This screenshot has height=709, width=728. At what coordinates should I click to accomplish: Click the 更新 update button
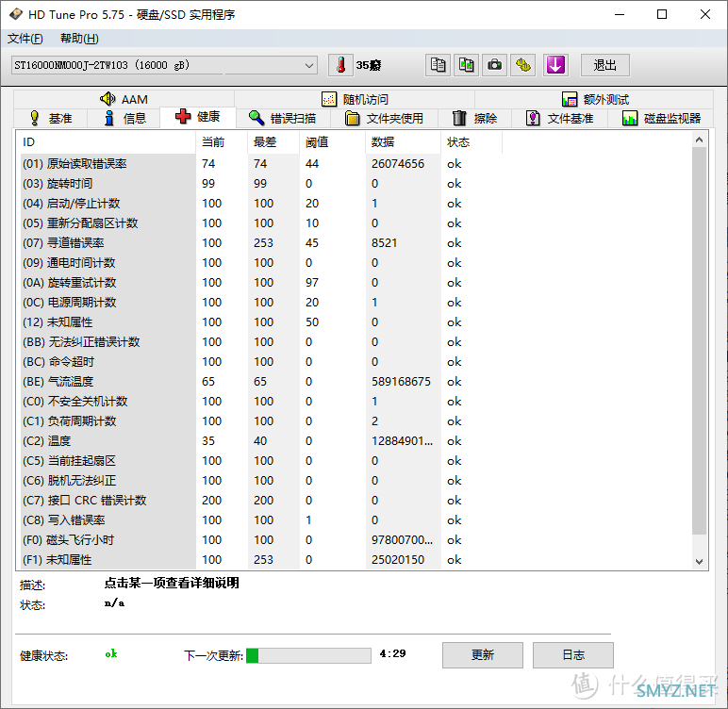483,655
